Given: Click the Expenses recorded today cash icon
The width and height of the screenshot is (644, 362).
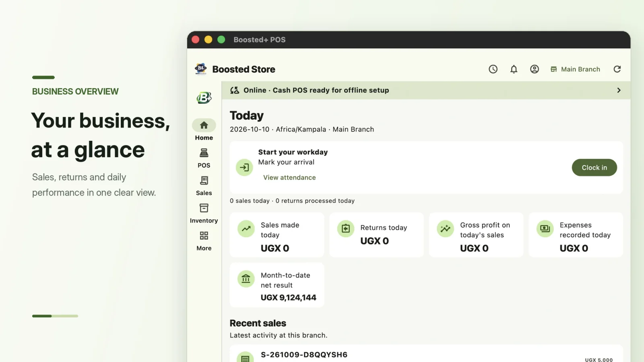Looking at the screenshot, I should pyautogui.click(x=545, y=229).
